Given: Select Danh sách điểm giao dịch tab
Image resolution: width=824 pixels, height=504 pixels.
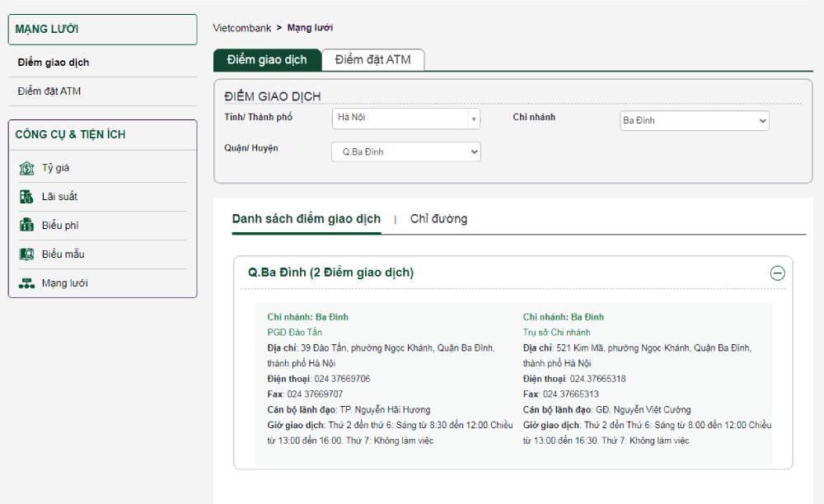Looking at the screenshot, I should (x=306, y=219).
